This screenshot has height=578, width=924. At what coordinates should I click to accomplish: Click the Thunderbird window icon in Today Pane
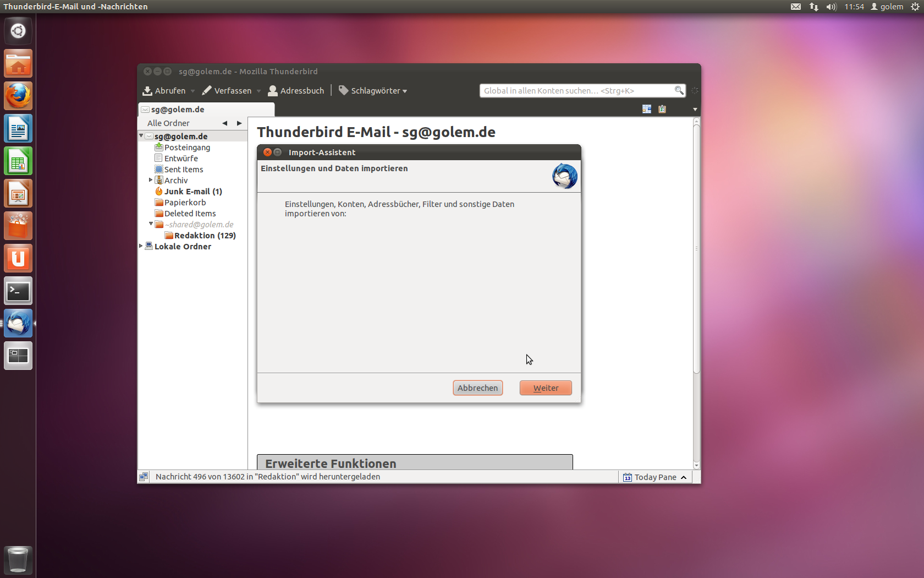[628, 477]
